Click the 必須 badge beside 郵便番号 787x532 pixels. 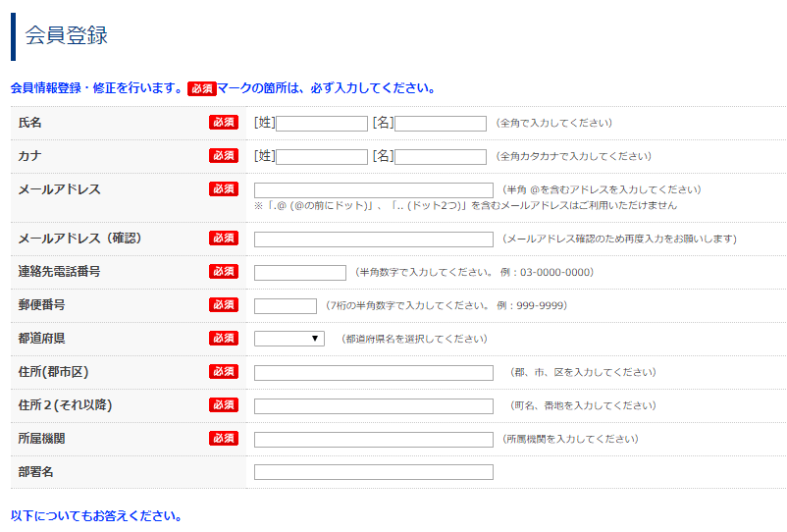coord(223,305)
